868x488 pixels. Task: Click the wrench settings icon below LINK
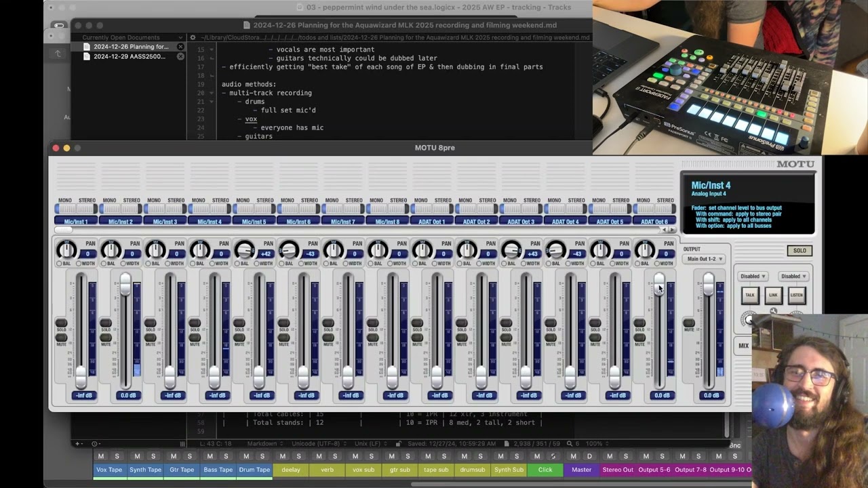coord(773,312)
